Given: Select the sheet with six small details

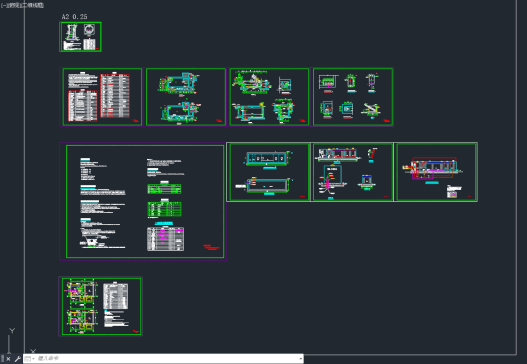Looking at the screenshot, I should [x=353, y=97].
